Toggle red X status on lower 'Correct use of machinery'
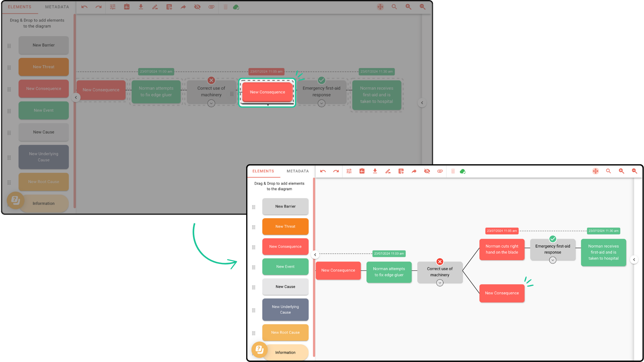Screen dimensions: 644x362 pos(440,262)
